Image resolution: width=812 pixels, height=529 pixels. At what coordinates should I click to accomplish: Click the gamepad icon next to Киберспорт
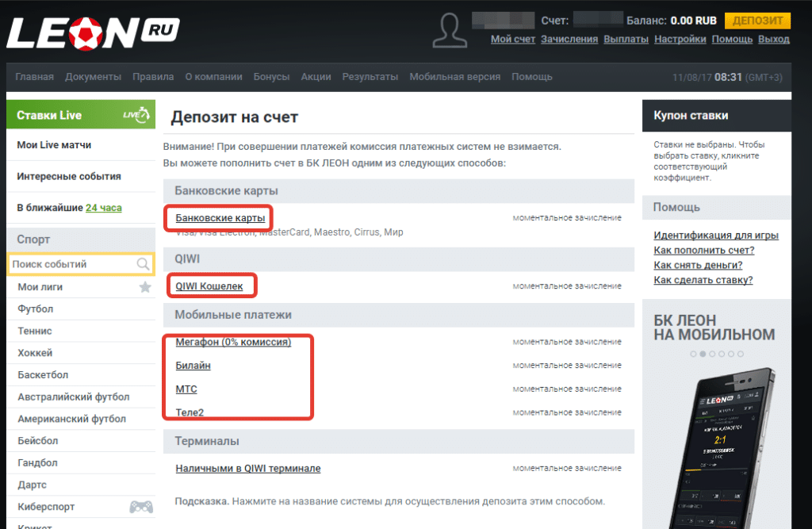click(141, 507)
